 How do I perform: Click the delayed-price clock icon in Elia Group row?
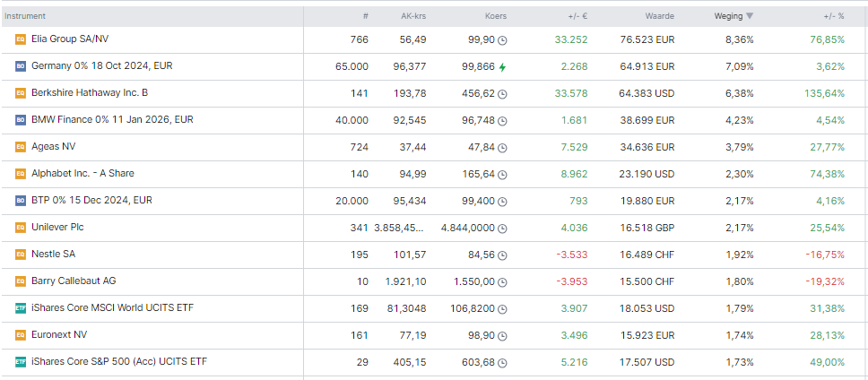tap(502, 40)
